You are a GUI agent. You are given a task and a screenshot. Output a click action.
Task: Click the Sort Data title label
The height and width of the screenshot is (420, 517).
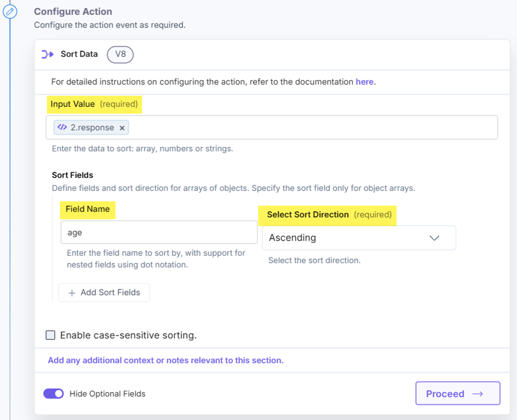tap(79, 54)
